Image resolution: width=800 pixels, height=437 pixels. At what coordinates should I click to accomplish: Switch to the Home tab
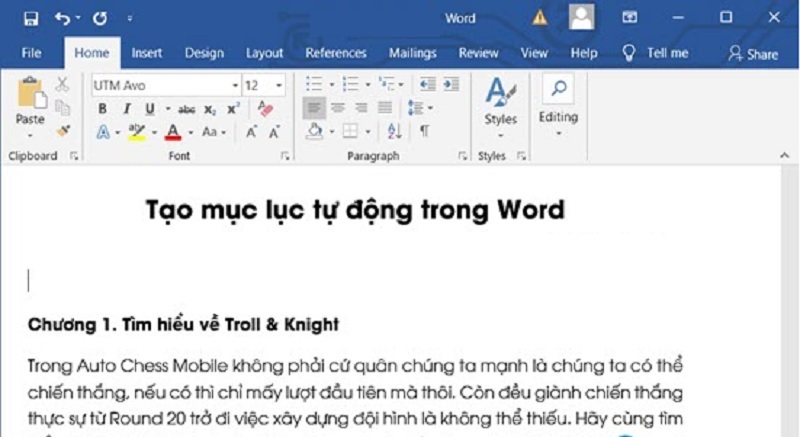pyautogui.click(x=92, y=53)
